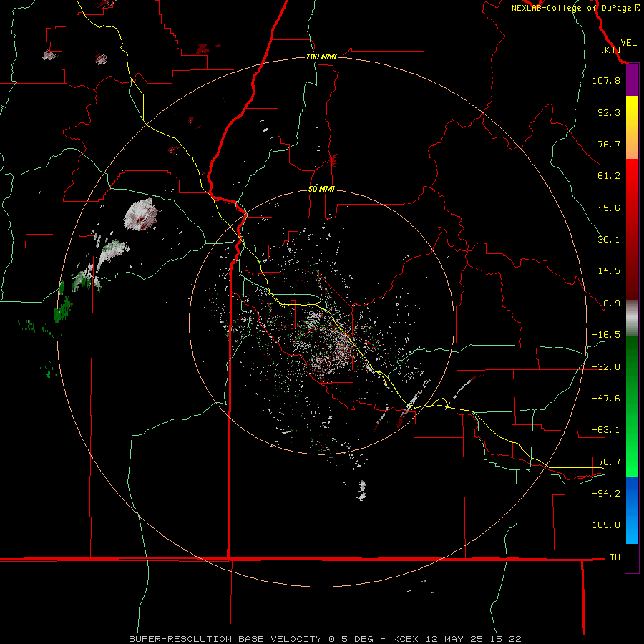The width and height of the screenshot is (644, 644).
Task: Select the 107.8 value on the velocity scale
Action: click(x=606, y=80)
